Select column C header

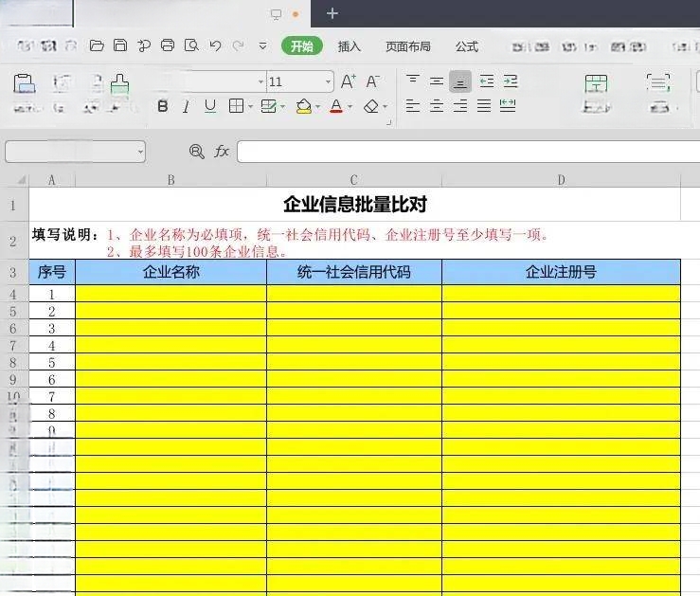pos(354,180)
